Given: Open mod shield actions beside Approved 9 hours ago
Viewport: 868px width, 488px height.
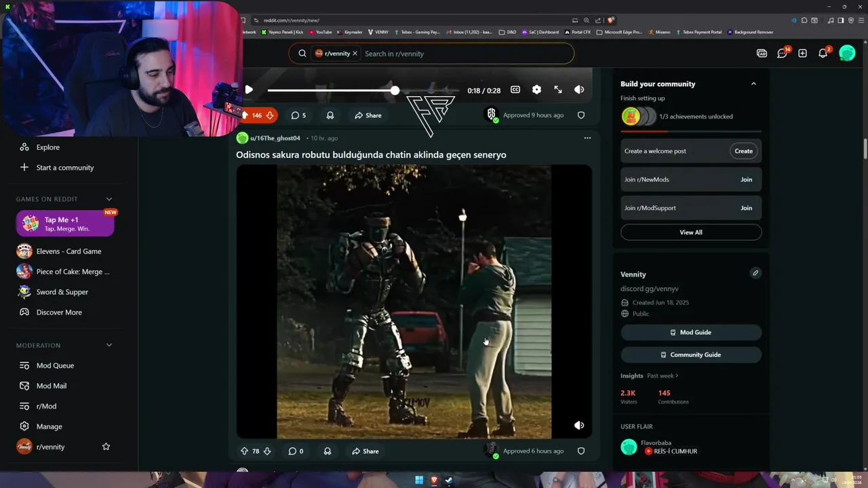Looking at the screenshot, I should [581, 115].
